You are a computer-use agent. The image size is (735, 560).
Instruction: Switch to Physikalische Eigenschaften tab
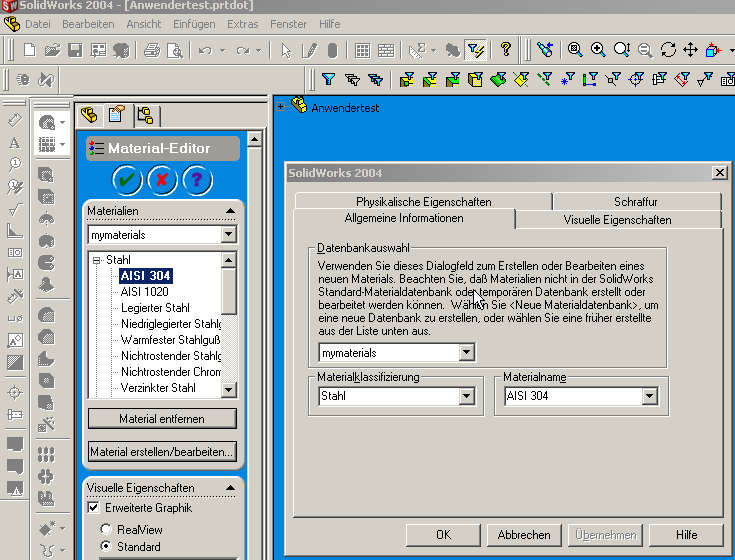424,202
